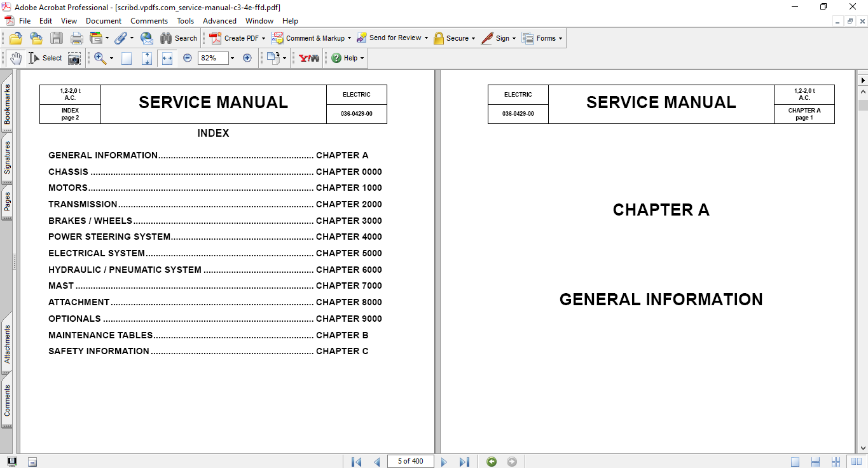Open the Rotate view dropdown arrow
The height and width of the screenshot is (468, 868).
(x=284, y=58)
